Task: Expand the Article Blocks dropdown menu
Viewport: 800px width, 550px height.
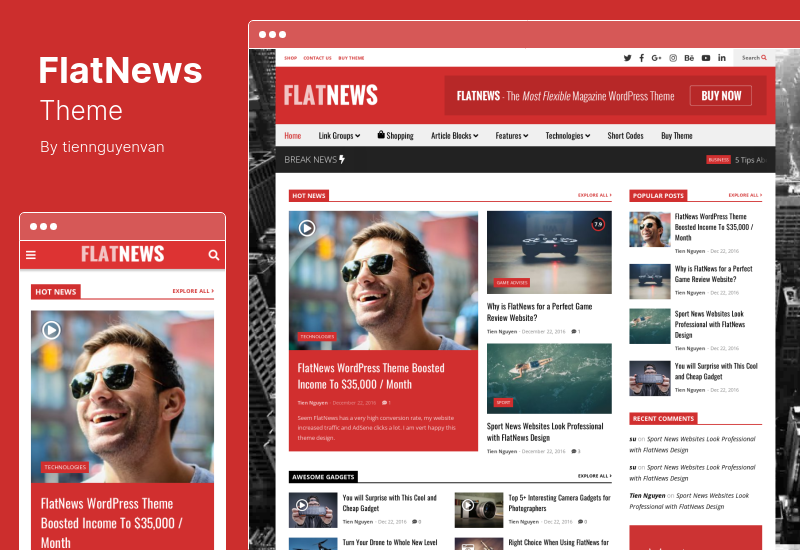Action: click(454, 136)
